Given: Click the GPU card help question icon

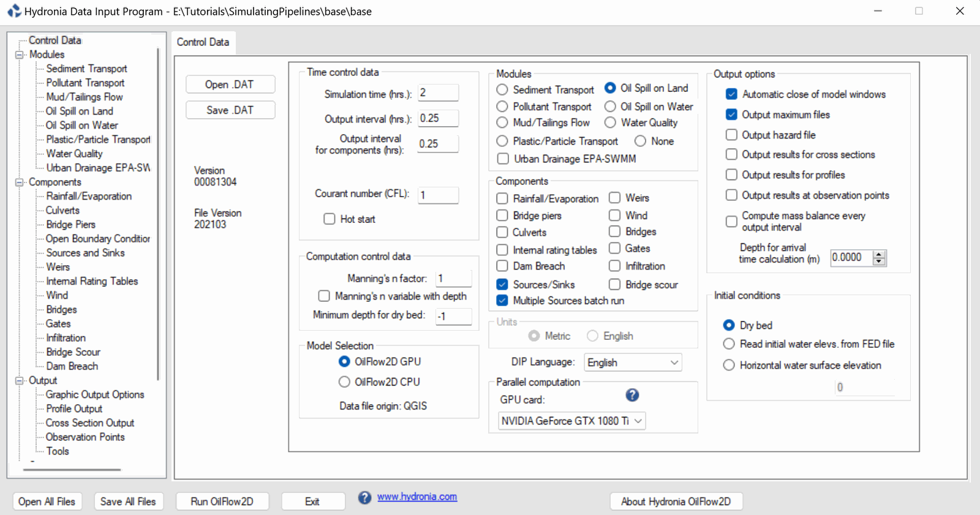Looking at the screenshot, I should pos(632,395).
